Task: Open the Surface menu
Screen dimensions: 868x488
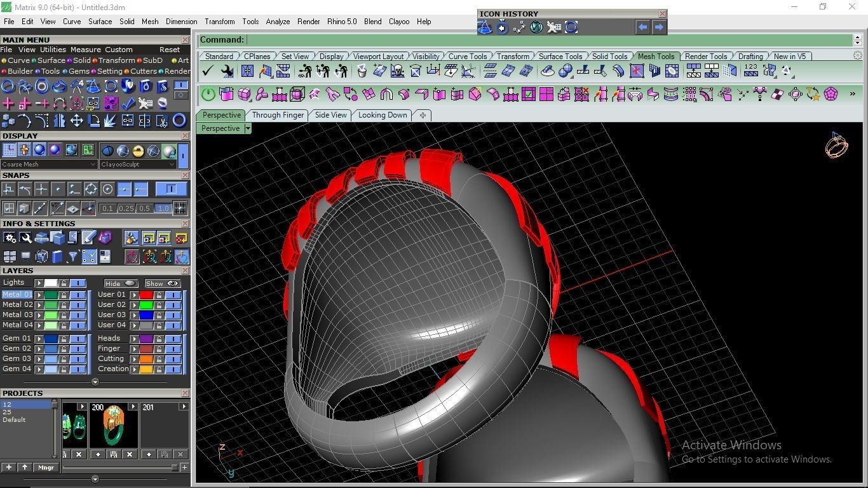Action: (x=100, y=22)
